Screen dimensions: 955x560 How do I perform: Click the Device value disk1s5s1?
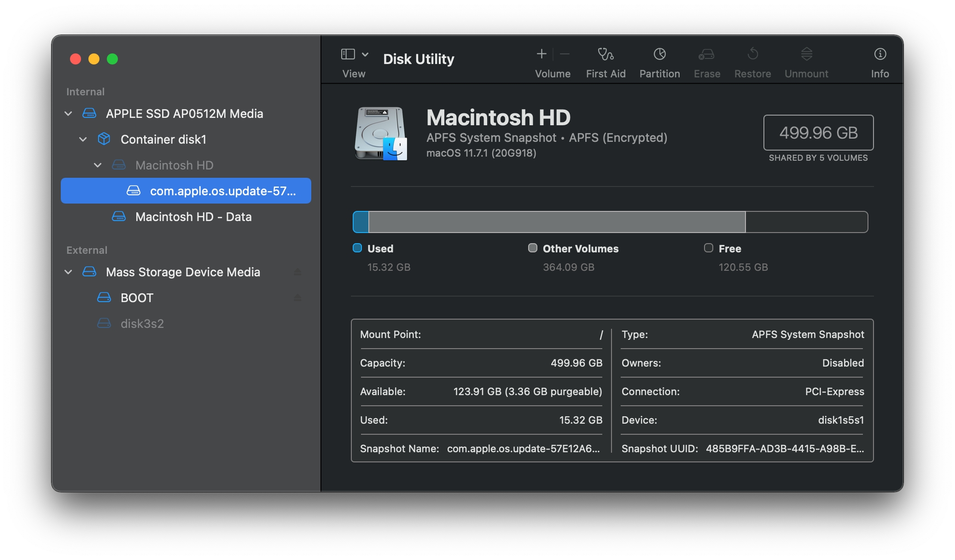(841, 420)
